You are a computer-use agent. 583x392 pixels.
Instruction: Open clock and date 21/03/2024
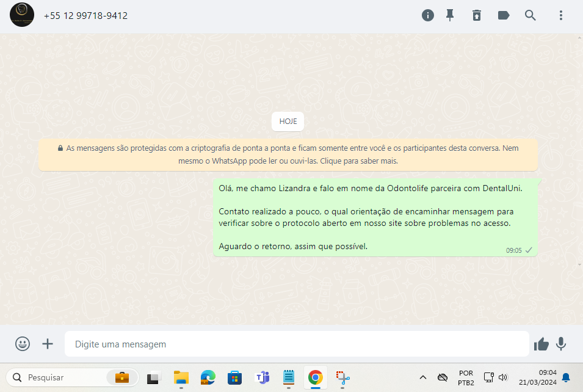[x=538, y=377]
